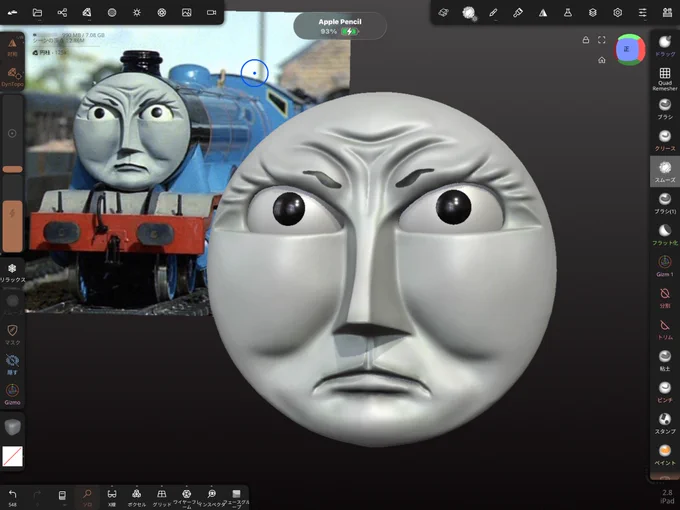Toggle フェースグループ (Face group) display
This screenshot has width=680, height=510.
click(236, 497)
